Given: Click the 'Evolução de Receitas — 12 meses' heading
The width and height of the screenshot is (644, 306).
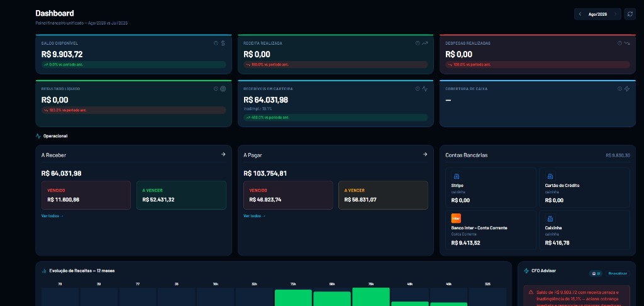Looking at the screenshot, I should tap(82, 271).
